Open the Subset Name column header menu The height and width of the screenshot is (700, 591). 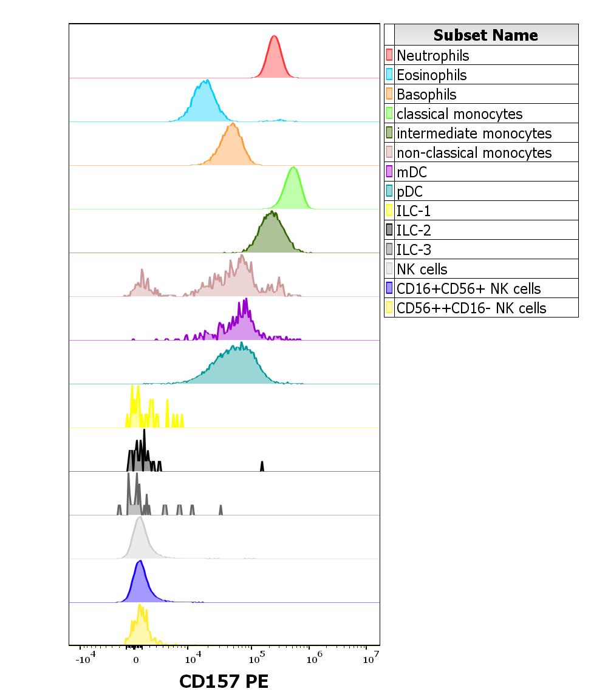pyautogui.click(x=486, y=35)
